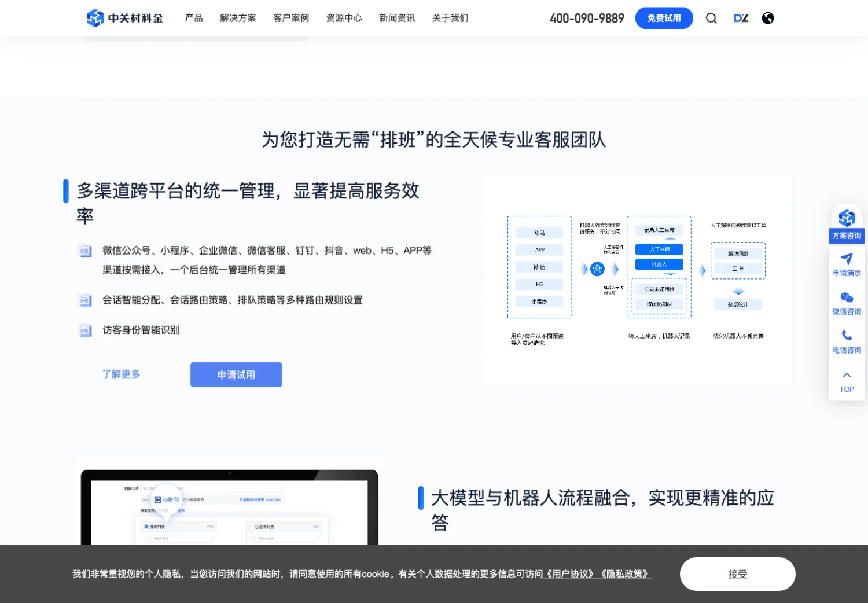Open the search magnifier icon
The height and width of the screenshot is (603, 868).
711,18
